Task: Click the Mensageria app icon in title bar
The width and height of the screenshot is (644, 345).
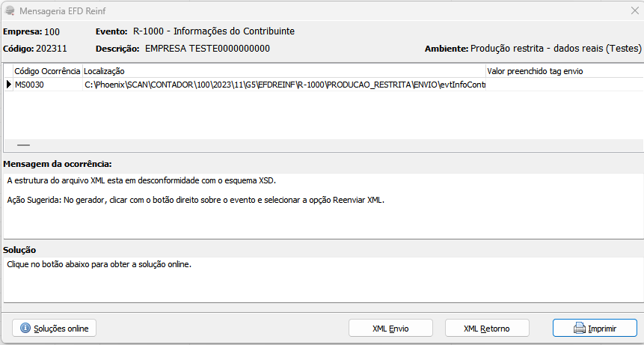Action: click(10, 11)
